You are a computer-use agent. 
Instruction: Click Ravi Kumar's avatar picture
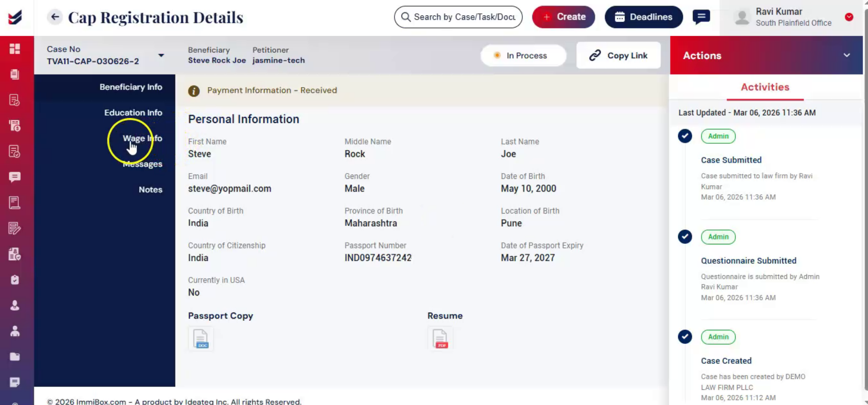click(x=742, y=17)
